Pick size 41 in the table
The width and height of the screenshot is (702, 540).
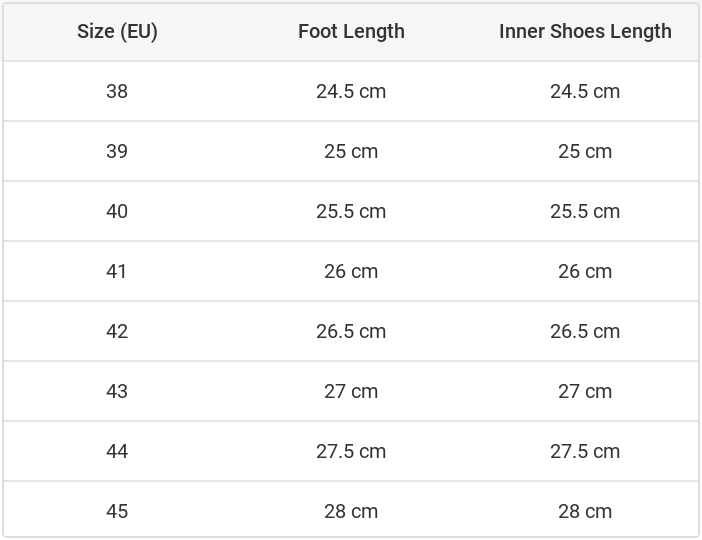tap(117, 271)
